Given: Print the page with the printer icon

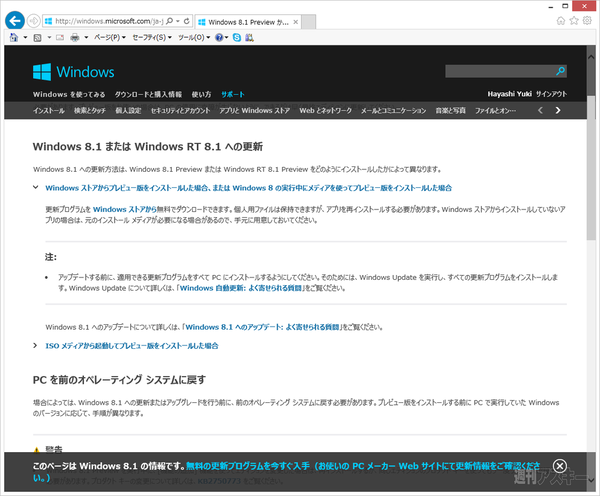Looking at the screenshot, I should (75, 38).
